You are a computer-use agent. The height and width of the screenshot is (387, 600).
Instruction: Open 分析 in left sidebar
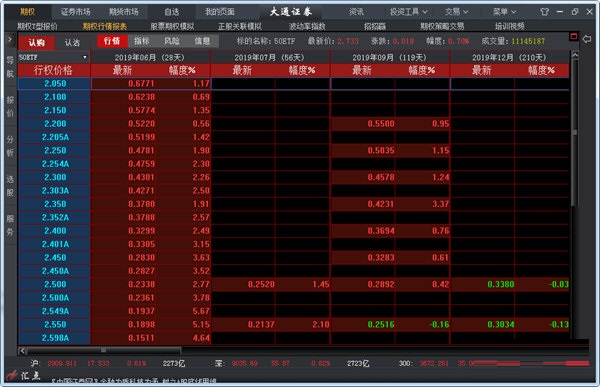(10, 146)
